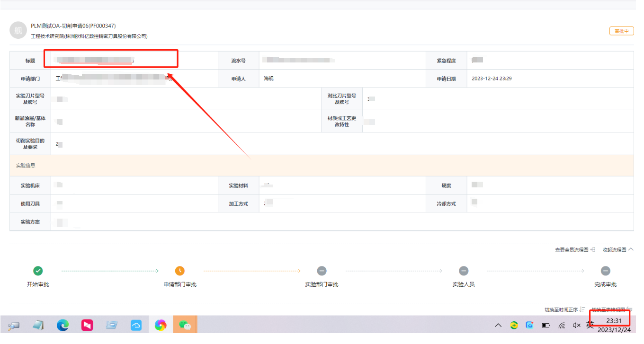Launch Microsoft Edge from the taskbar
Image resolution: width=644 pixels, height=344 pixels.
click(63, 325)
